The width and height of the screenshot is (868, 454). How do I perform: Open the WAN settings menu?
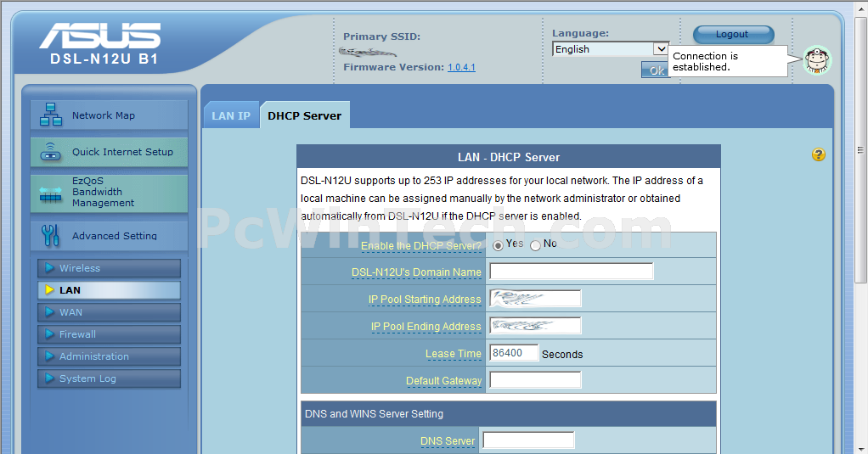coord(109,312)
